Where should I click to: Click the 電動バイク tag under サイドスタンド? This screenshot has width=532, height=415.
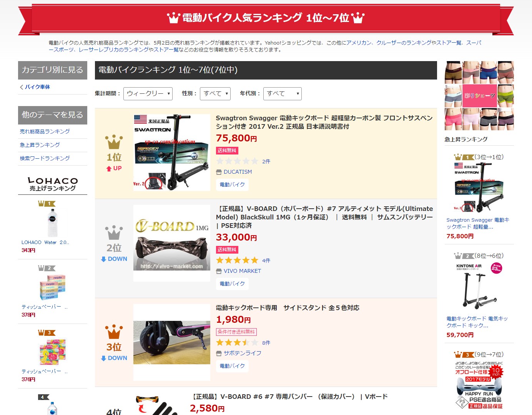pos(232,366)
